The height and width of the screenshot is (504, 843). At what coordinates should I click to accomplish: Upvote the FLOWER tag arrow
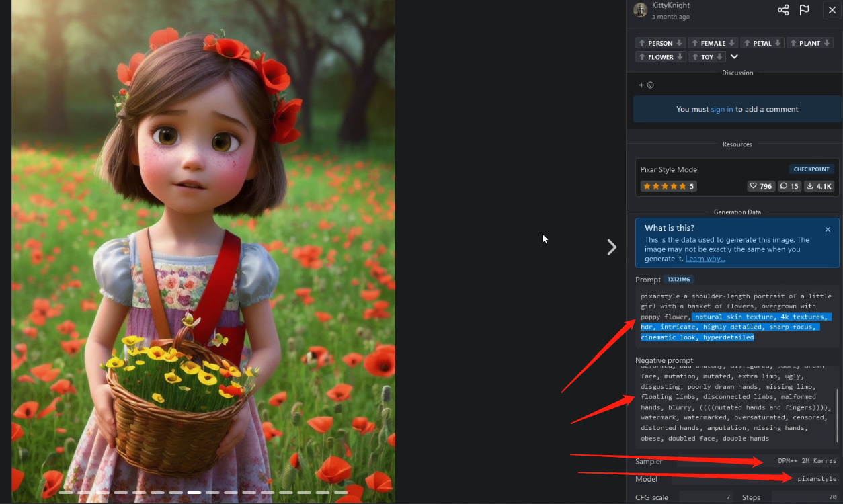tap(642, 57)
